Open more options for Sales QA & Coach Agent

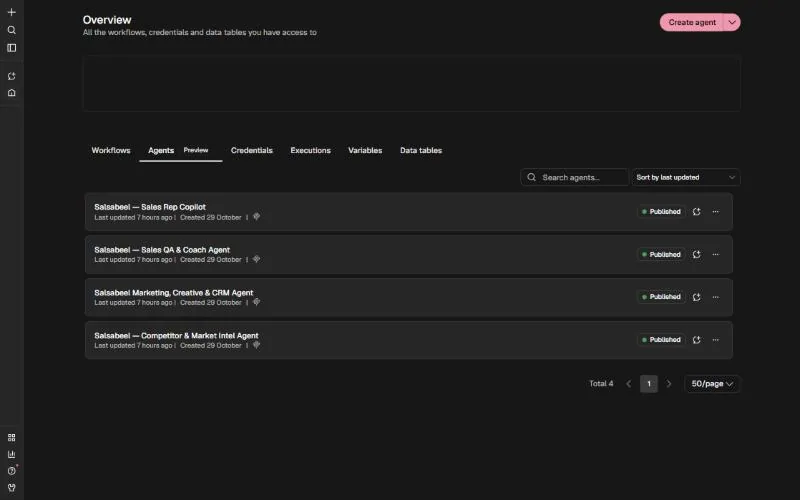(x=716, y=255)
